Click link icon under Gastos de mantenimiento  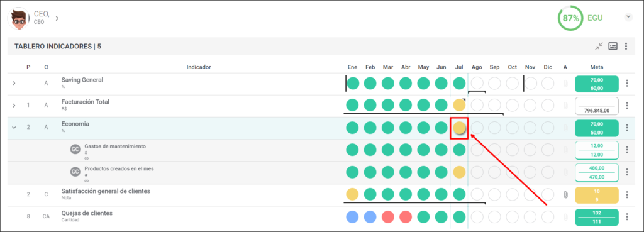87,158
